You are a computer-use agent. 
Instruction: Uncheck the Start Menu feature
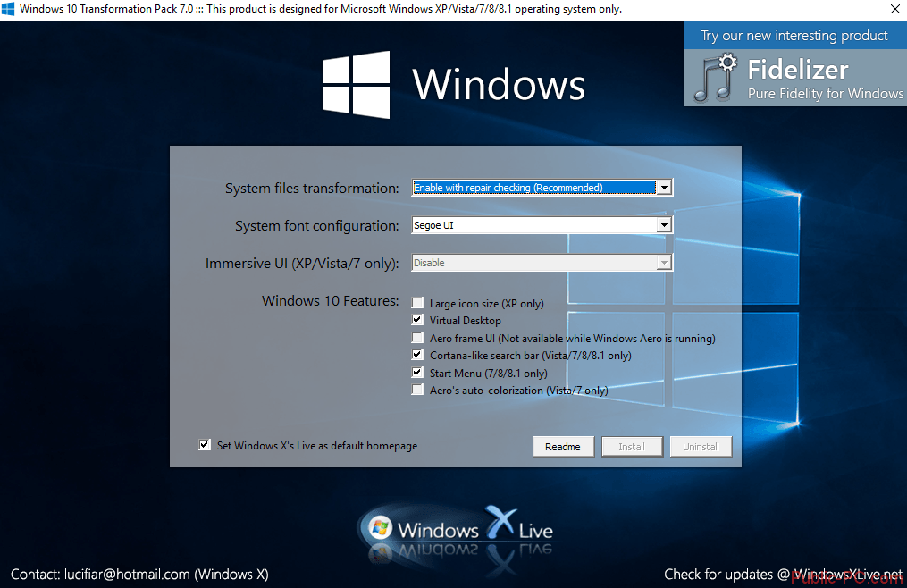pyautogui.click(x=417, y=374)
